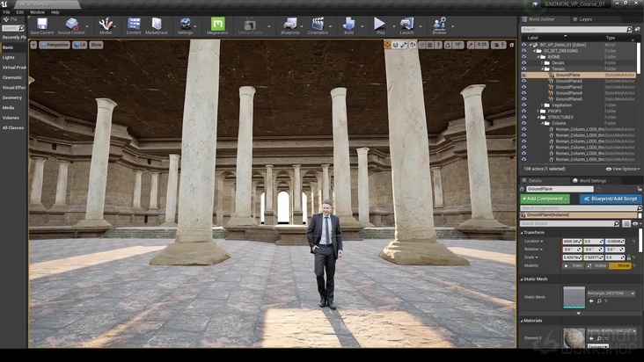Open the Modes toolbar icon
Screen dimensions: 644x362
[x=106, y=25]
